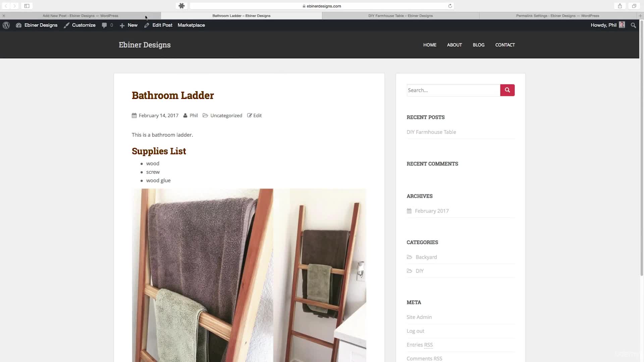Open the DIY Farmhouse Table recent post

(x=431, y=132)
